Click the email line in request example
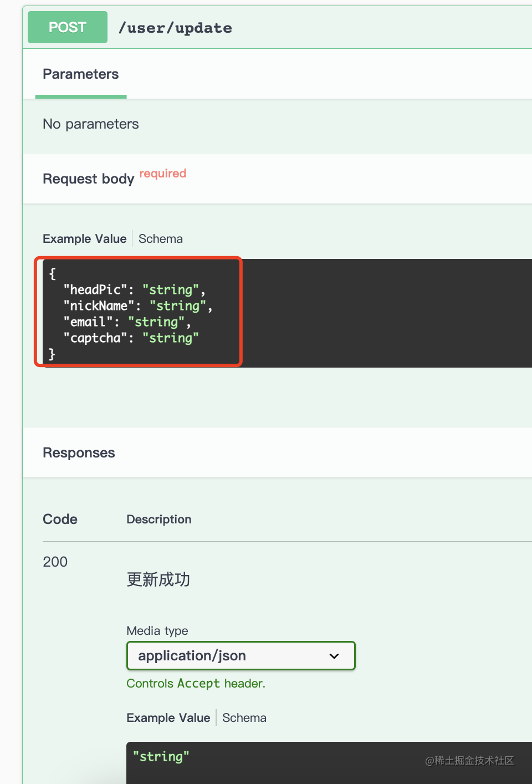 (x=127, y=322)
